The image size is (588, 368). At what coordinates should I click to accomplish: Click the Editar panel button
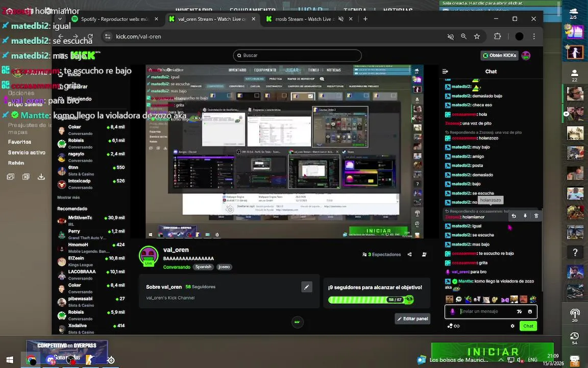coord(412,319)
